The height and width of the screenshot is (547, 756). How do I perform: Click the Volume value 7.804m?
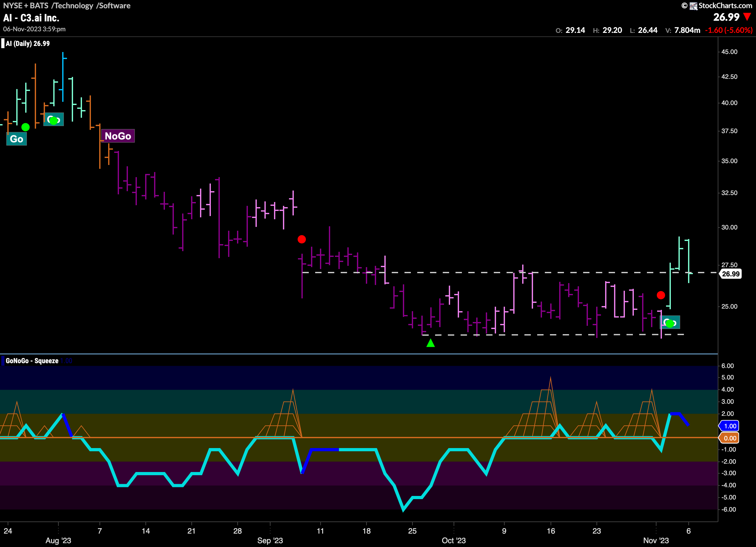687,30
